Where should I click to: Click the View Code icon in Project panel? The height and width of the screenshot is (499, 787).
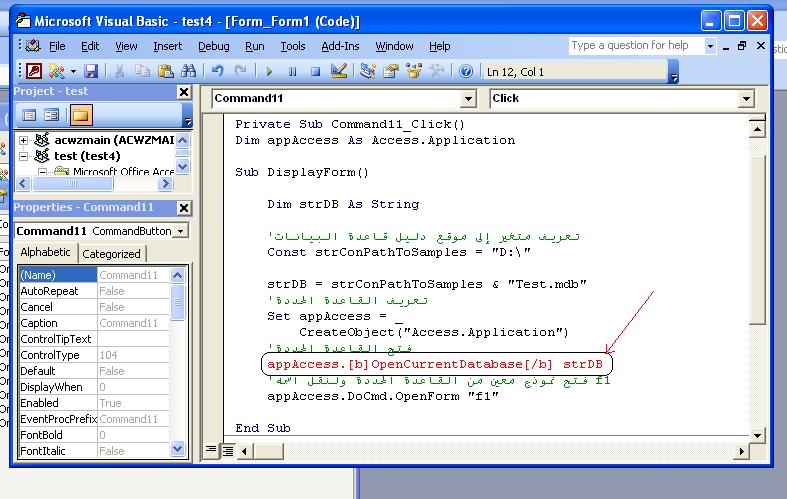click(x=29, y=115)
